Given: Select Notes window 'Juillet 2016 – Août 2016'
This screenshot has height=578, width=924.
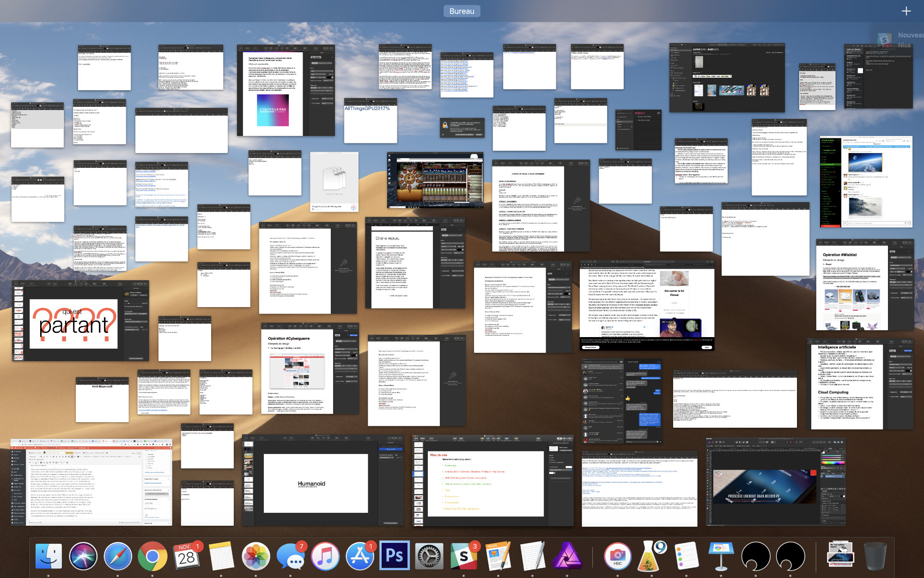Looking at the screenshot, I should click(727, 78).
